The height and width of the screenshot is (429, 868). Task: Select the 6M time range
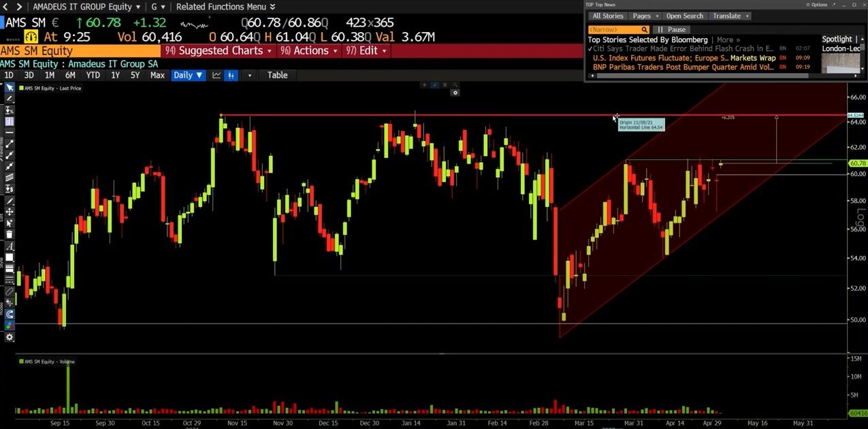coord(70,75)
